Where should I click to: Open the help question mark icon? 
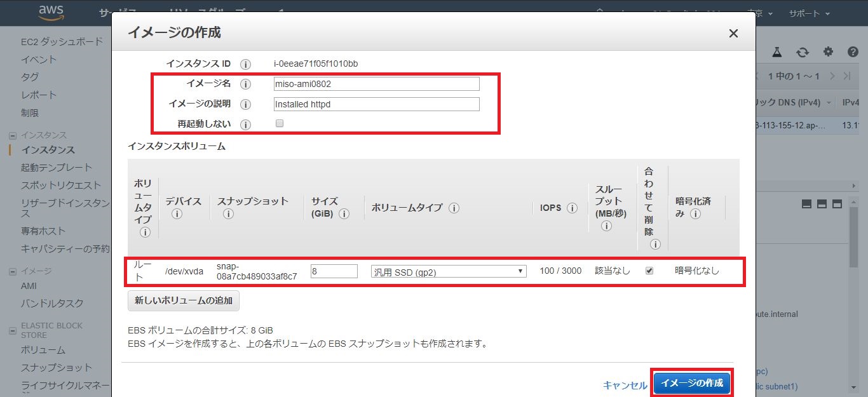pos(853,52)
